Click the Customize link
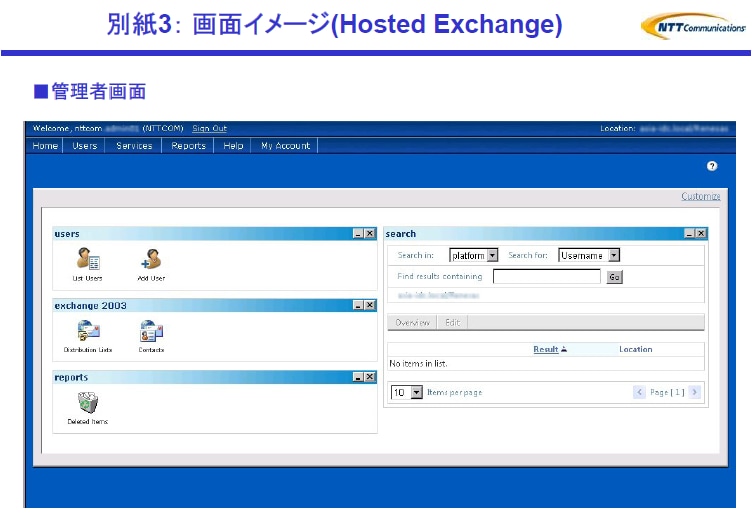The height and width of the screenshot is (513, 754). tap(701, 196)
